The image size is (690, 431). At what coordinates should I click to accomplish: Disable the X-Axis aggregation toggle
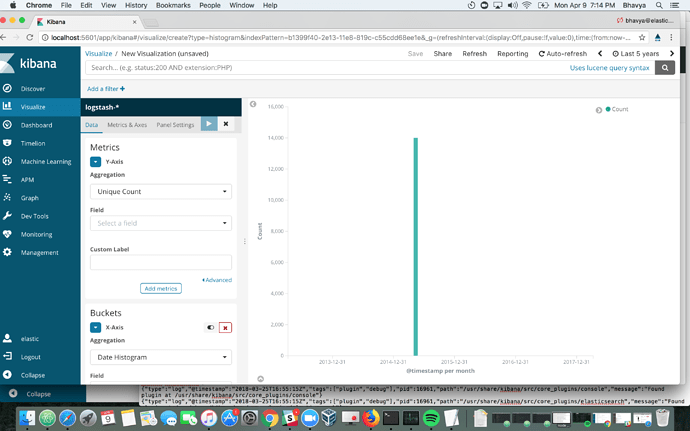[x=210, y=328]
